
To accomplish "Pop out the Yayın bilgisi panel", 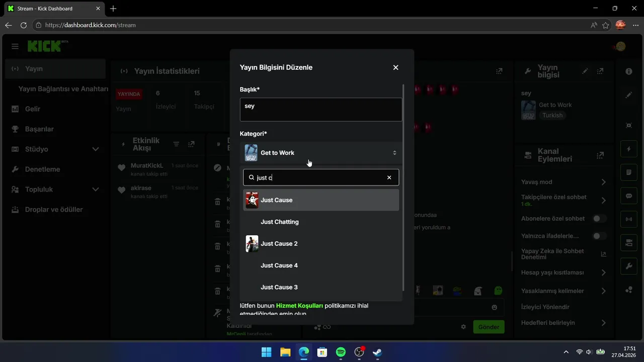I will [x=600, y=71].
